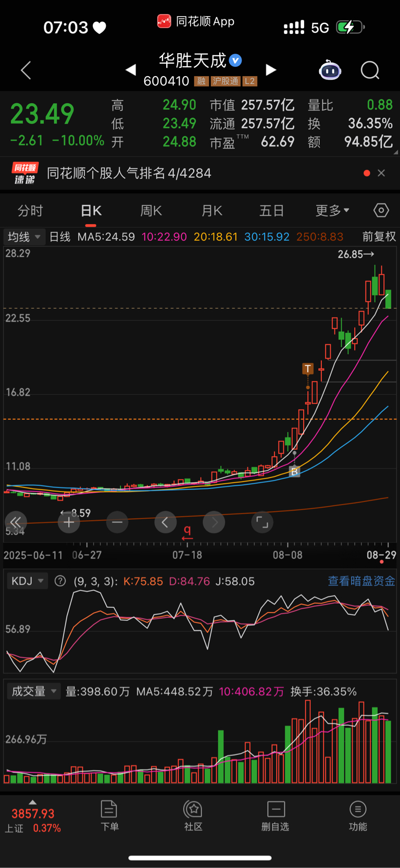Tap the 5G signal status indicator
400x868 pixels.
pyautogui.click(x=320, y=28)
